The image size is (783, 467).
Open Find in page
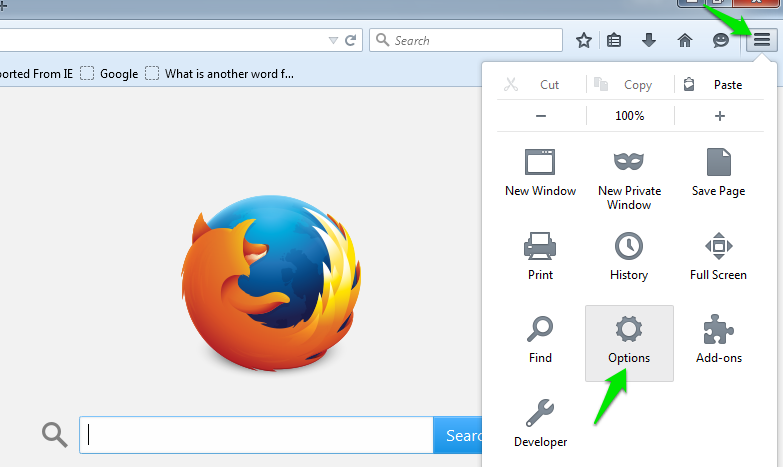click(x=540, y=340)
